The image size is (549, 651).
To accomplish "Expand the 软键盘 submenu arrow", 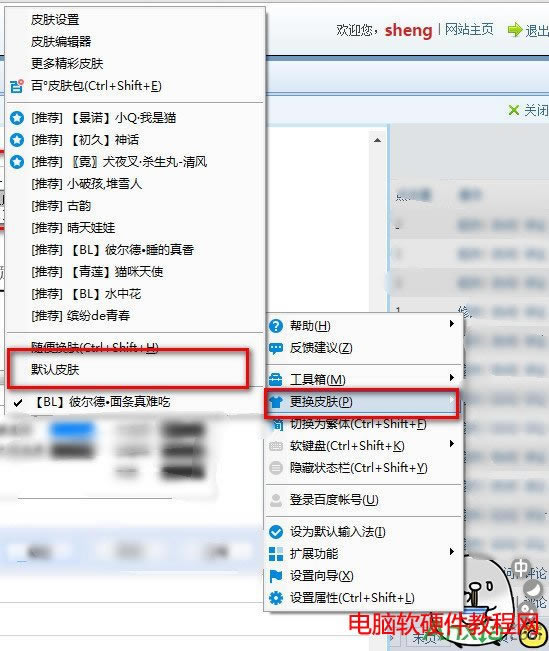I will 452,443.
